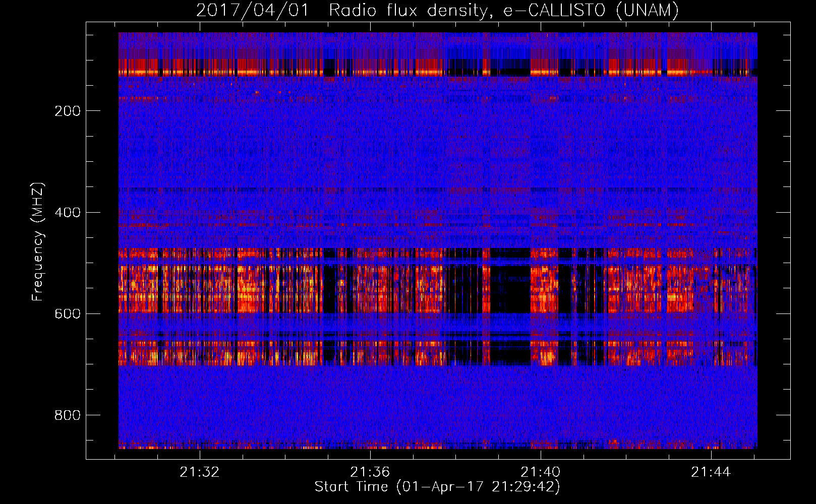Image resolution: width=816 pixels, height=504 pixels.
Task: Click the 800 frequency tick label
Action: (68, 415)
